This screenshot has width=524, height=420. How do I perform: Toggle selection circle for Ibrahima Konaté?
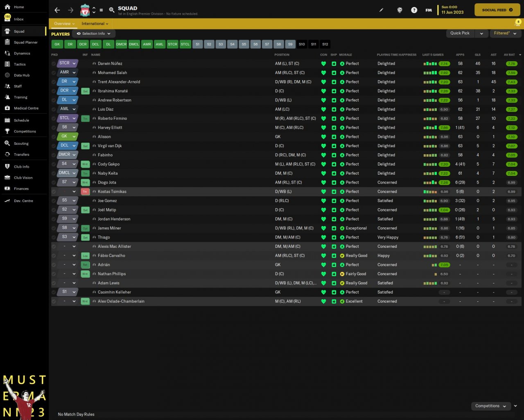54,91
